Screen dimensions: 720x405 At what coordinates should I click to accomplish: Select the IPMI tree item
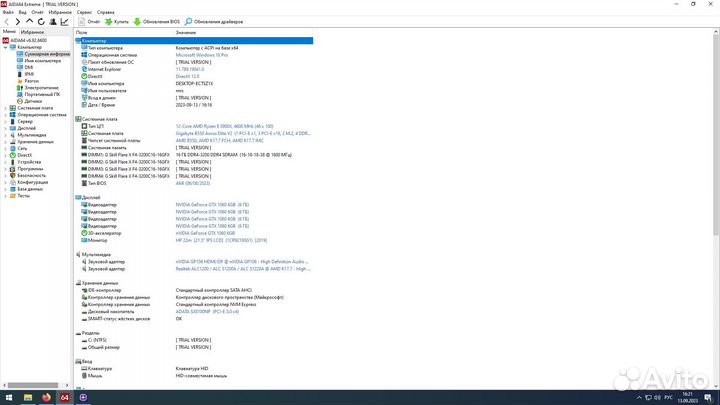29,74
